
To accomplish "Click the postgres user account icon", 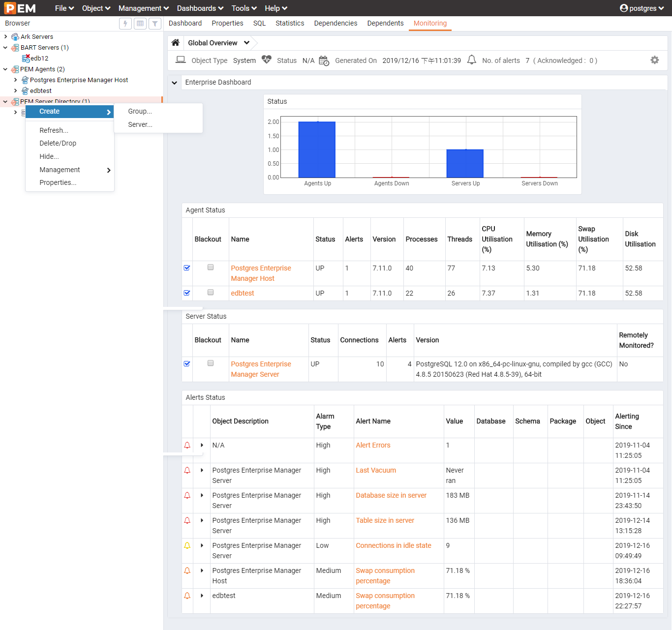I will point(624,8).
